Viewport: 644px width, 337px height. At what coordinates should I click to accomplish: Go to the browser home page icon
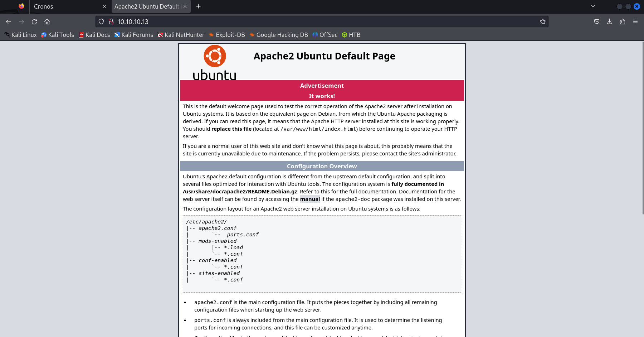(x=47, y=21)
